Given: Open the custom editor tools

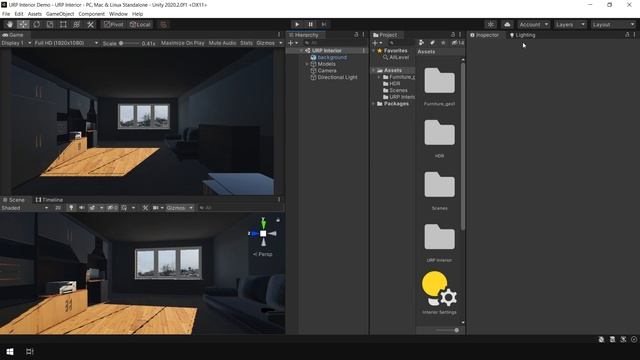Looking at the screenshot, I should click(x=90, y=24).
